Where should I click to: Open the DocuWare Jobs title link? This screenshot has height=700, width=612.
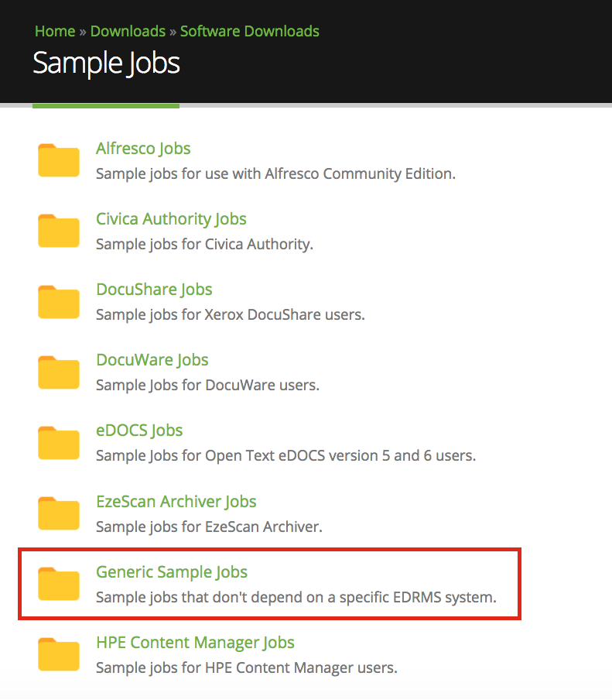tap(152, 360)
